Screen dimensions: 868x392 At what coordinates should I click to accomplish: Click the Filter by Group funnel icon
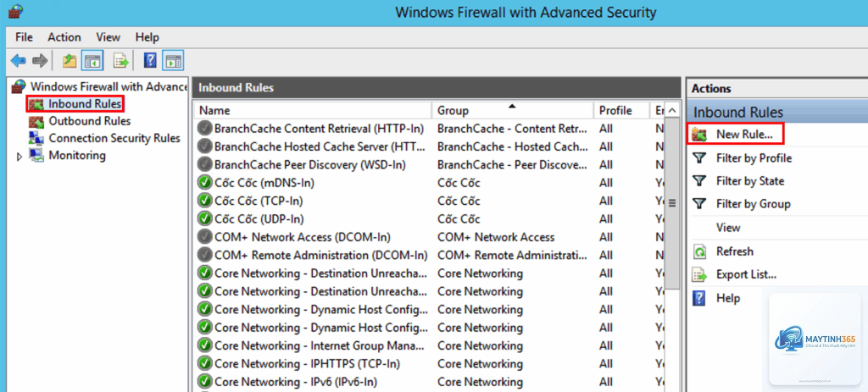coord(699,204)
